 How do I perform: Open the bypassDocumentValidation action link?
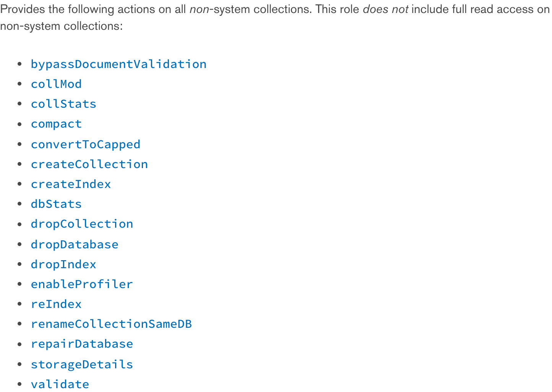119,64
